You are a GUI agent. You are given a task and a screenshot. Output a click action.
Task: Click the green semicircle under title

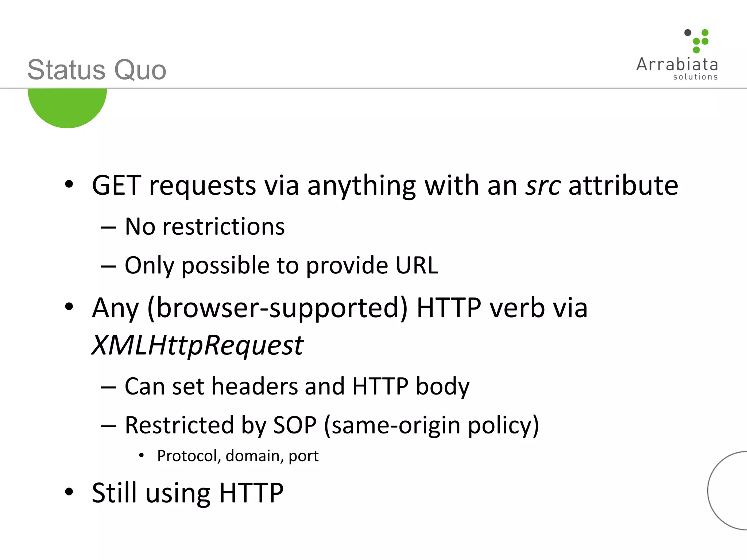pyautogui.click(x=67, y=108)
